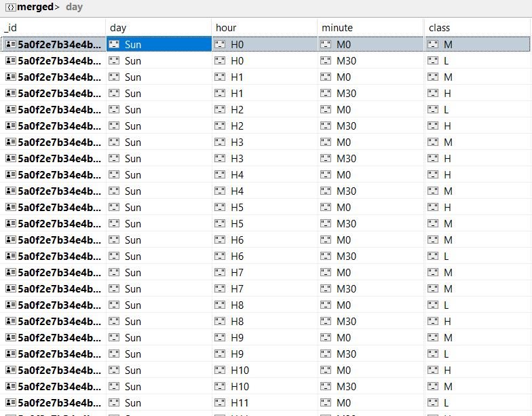Image resolution: width=532 pixels, height=416 pixels.
Task: Sort by the minute column header
Action: 370,27
